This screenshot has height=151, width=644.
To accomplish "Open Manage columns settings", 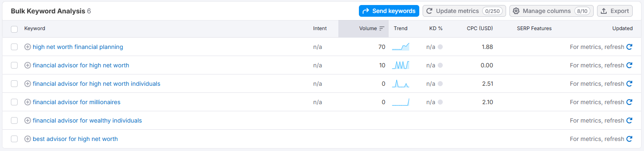I will click(x=551, y=11).
